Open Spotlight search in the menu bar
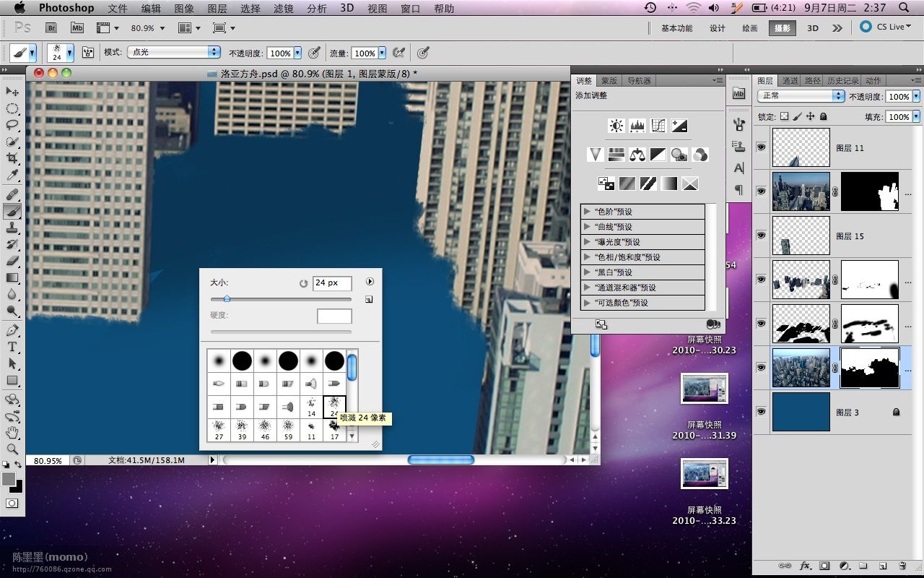 click(904, 8)
